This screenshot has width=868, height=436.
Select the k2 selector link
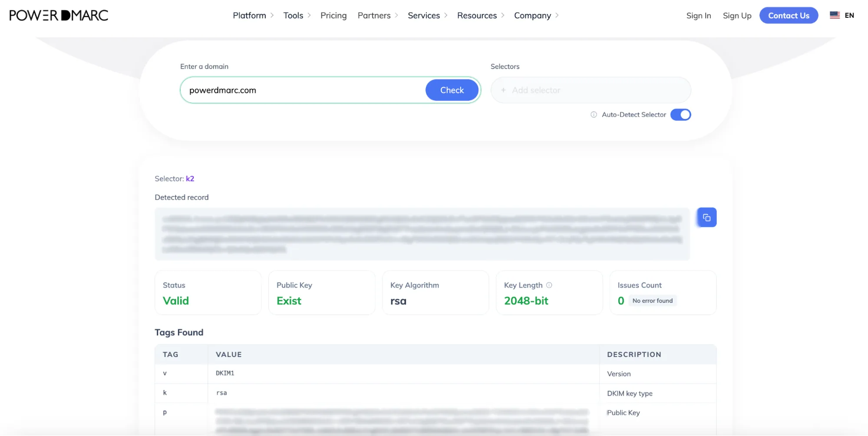pyautogui.click(x=190, y=178)
